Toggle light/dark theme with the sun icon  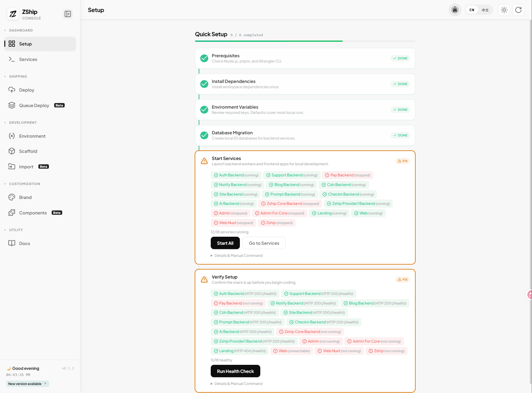coord(504,10)
